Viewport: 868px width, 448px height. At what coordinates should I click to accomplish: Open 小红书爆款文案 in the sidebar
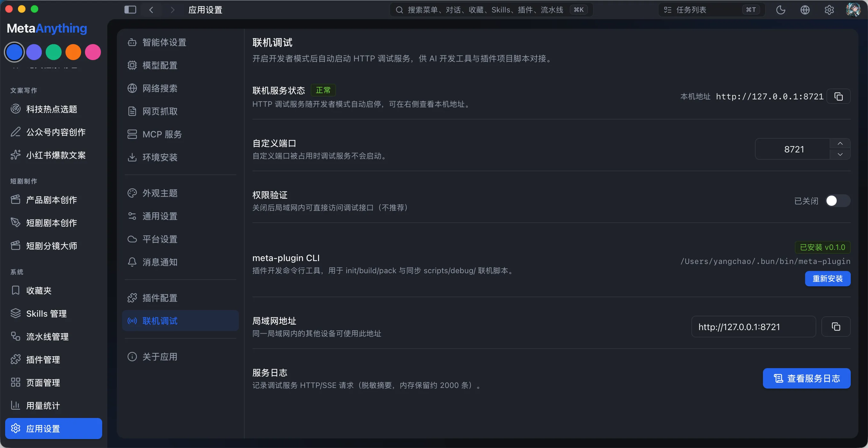(53, 155)
